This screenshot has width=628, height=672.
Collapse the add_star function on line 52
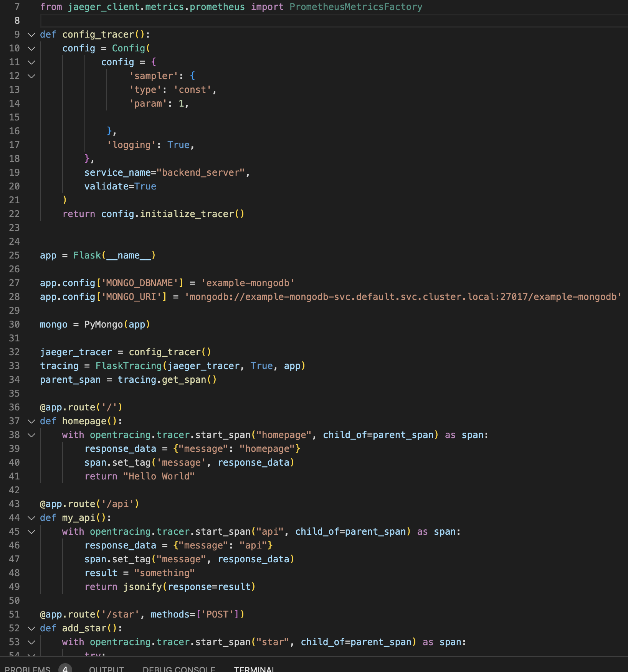click(31, 628)
